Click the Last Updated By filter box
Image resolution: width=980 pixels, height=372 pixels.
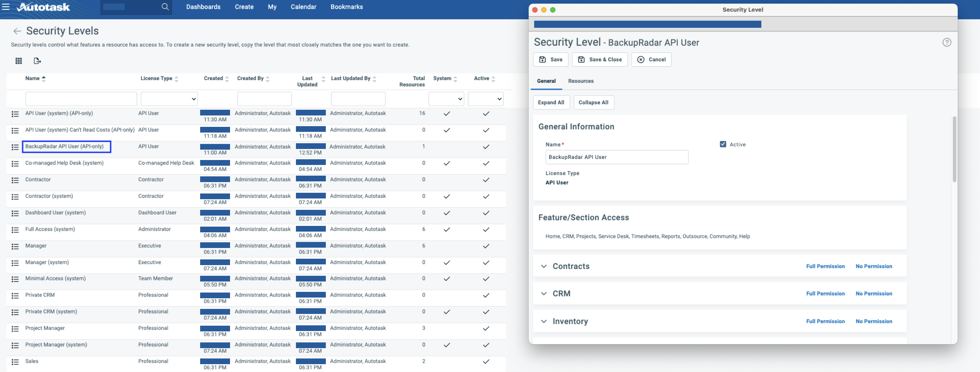coord(358,99)
